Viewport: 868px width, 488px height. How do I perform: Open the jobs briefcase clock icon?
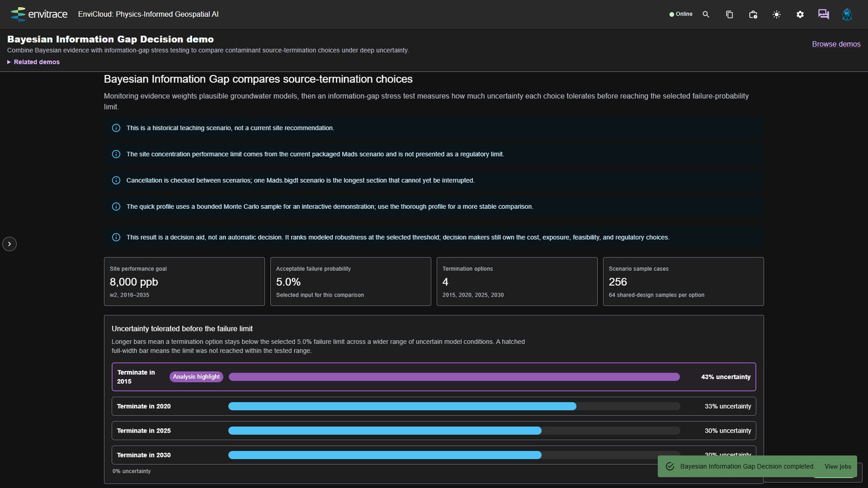(x=753, y=14)
